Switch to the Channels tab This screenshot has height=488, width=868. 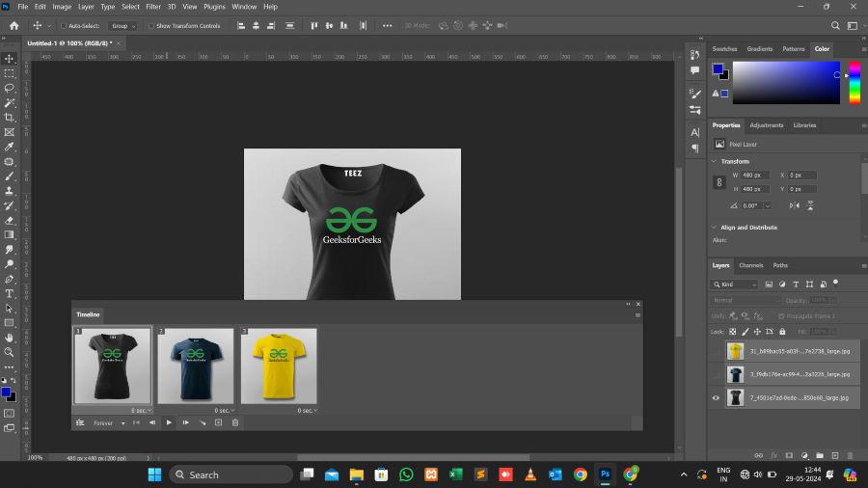(750, 265)
